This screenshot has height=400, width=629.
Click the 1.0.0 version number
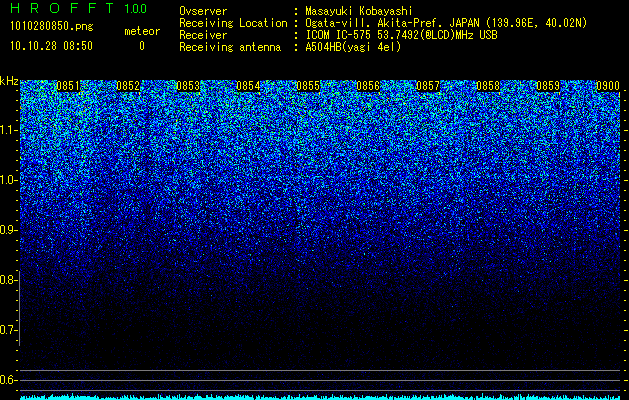tap(136, 9)
